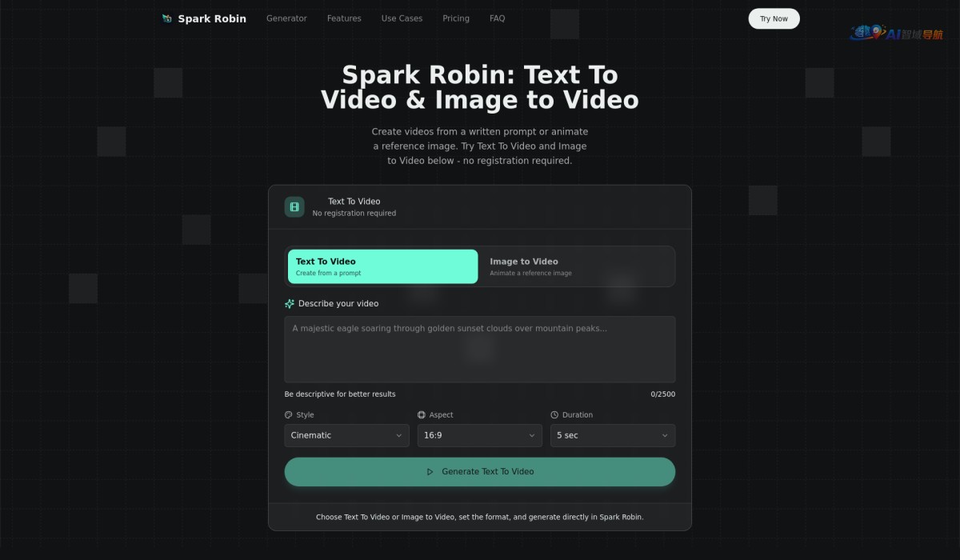The image size is (960, 560).
Task: Click the 'Be descriptive for better results' hint
Action: [340, 394]
